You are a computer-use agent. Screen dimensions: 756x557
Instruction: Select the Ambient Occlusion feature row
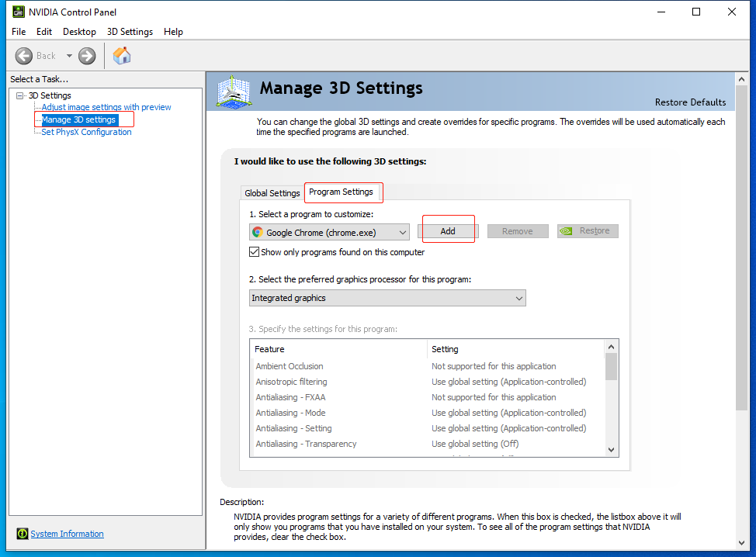point(427,366)
